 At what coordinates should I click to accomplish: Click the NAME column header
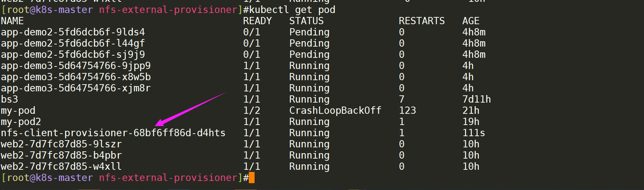point(12,21)
